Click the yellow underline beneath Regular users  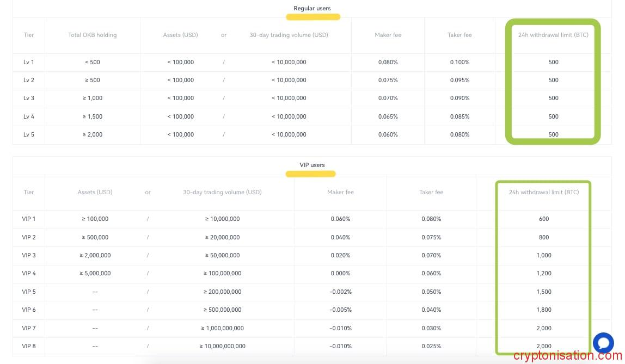pyautogui.click(x=313, y=17)
